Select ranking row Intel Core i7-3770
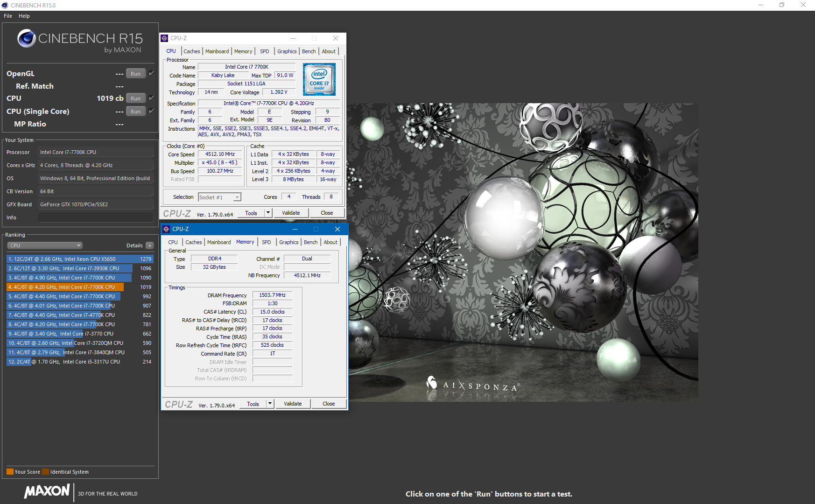 pyautogui.click(x=80, y=334)
